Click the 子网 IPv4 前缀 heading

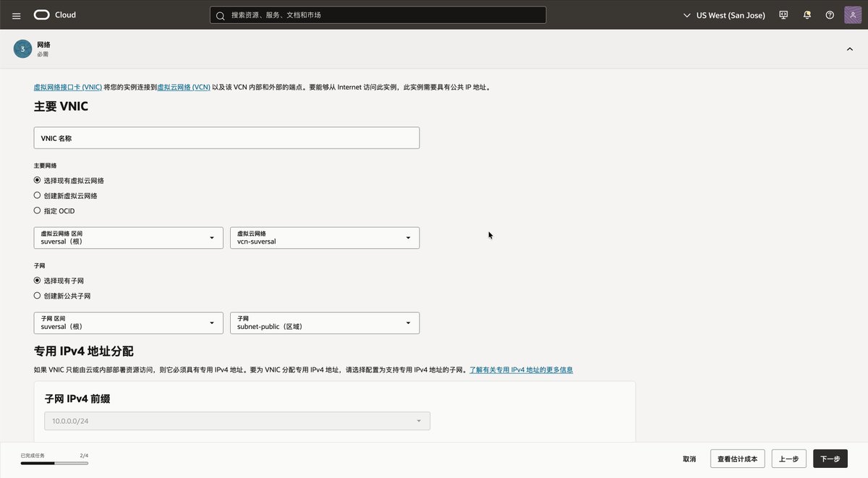pos(77,398)
